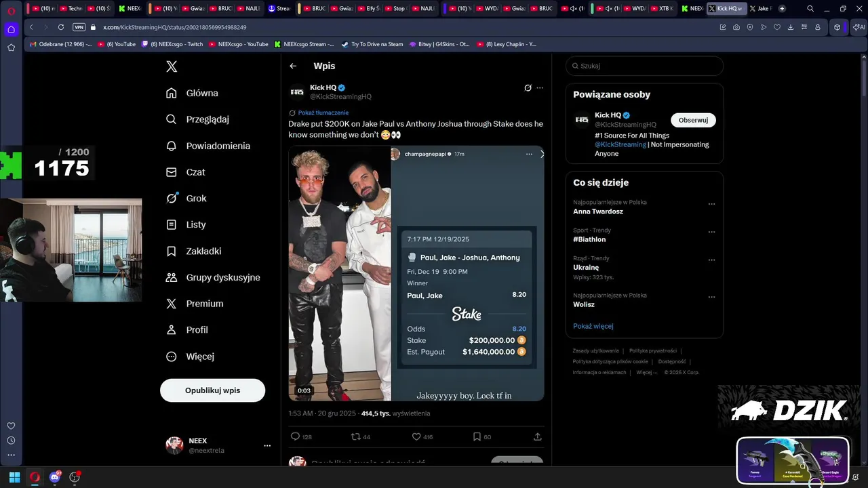Click the address bar URL
Image resolution: width=868 pixels, height=488 pixels.
coord(174,27)
